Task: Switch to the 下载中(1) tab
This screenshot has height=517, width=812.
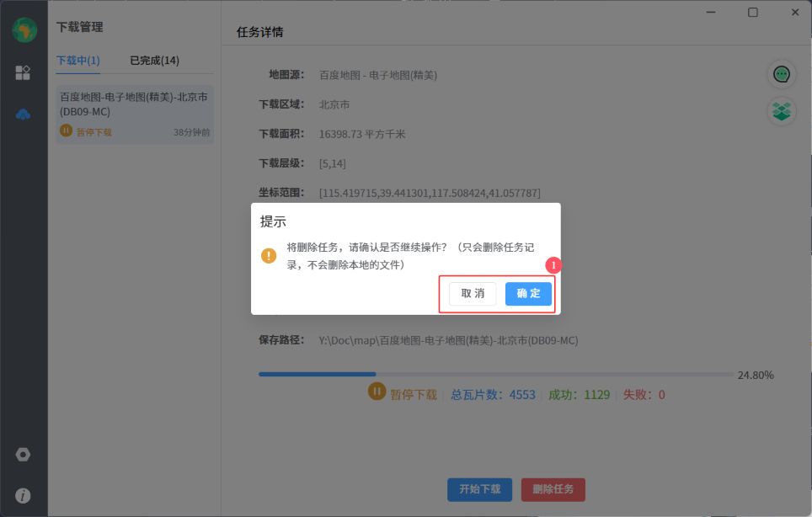Action: tap(77, 61)
